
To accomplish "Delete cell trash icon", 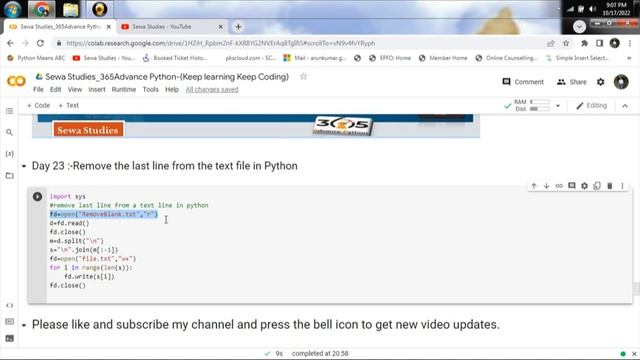I will (x=610, y=186).
